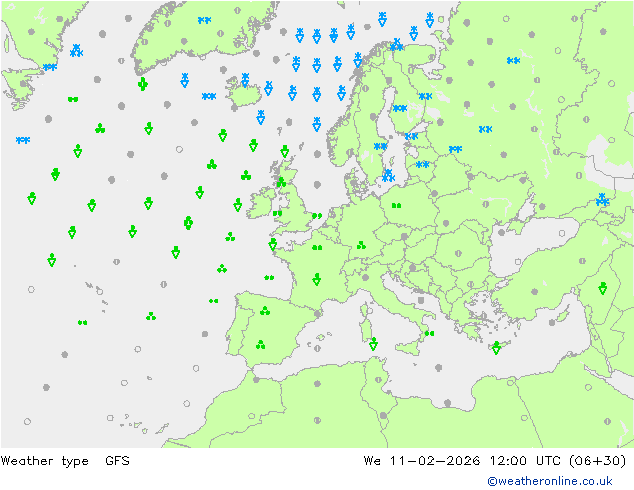Click the green rain symbol over southern Germany
The height and width of the screenshot is (490, 634).
[x=361, y=245]
